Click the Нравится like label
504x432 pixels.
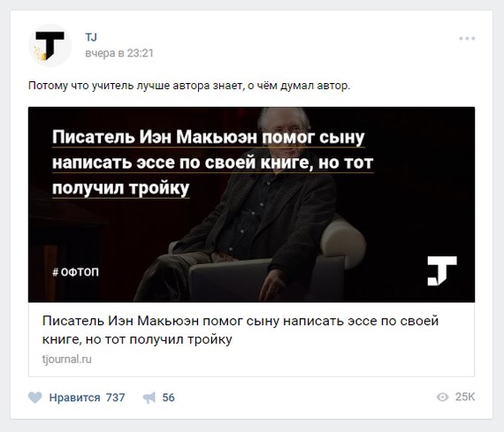[74, 398]
